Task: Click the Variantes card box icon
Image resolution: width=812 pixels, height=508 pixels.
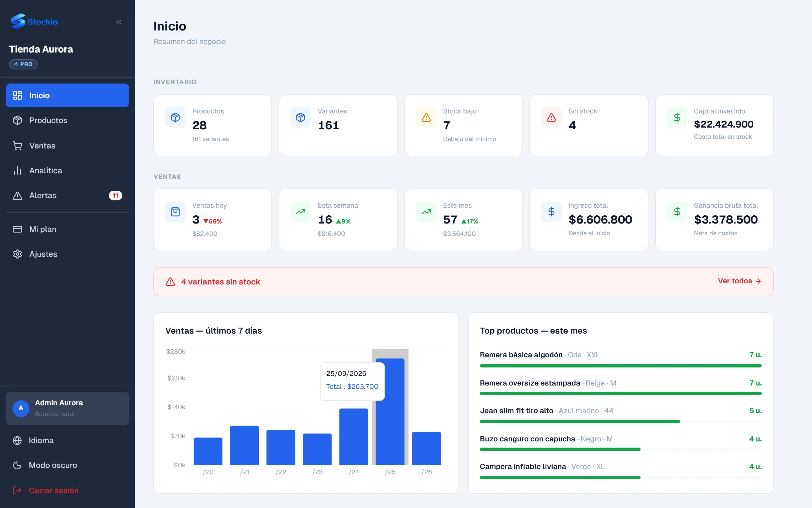Action: (x=301, y=117)
